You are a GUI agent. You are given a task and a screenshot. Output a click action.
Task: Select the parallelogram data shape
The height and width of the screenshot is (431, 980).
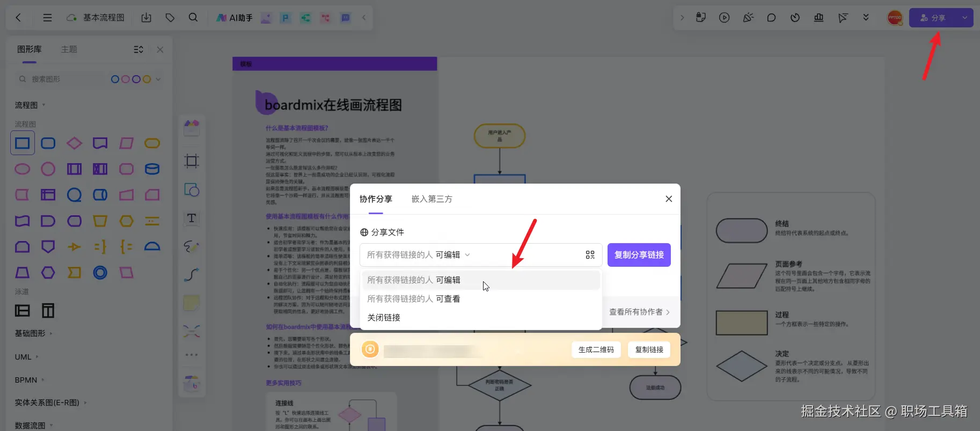126,143
